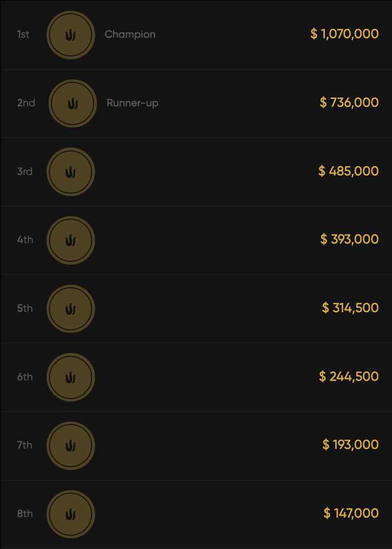The height and width of the screenshot is (549, 392).
Task: Click the Runner-up label
Action: pyautogui.click(x=132, y=103)
